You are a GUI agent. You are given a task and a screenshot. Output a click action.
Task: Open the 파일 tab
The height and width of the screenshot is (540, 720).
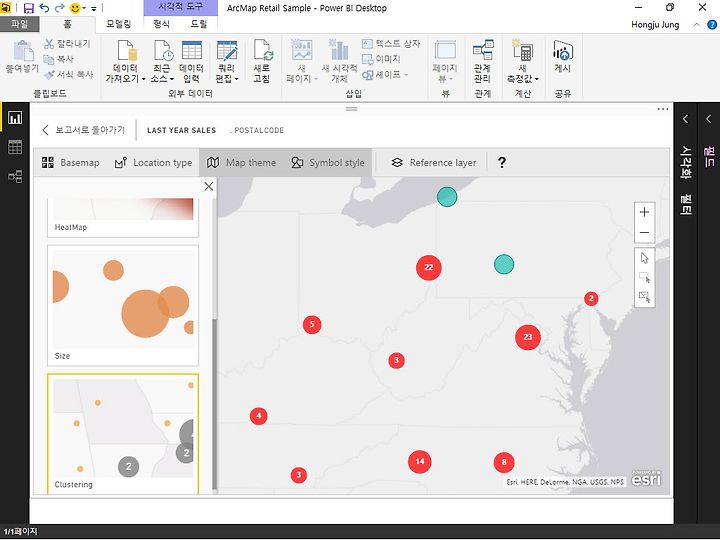point(20,24)
